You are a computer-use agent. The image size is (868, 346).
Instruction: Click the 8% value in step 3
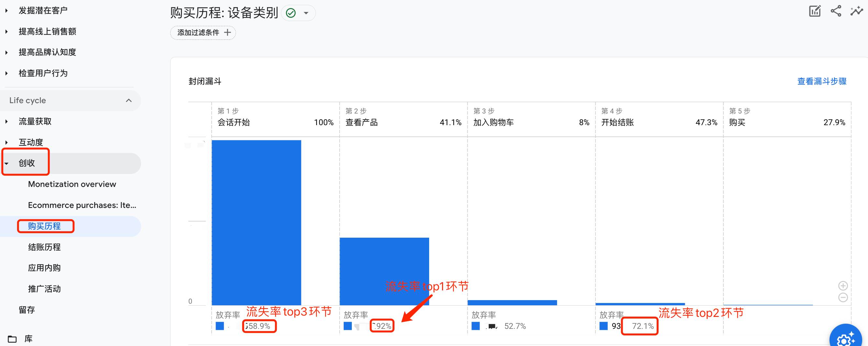pyautogui.click(x=584, y=123)
